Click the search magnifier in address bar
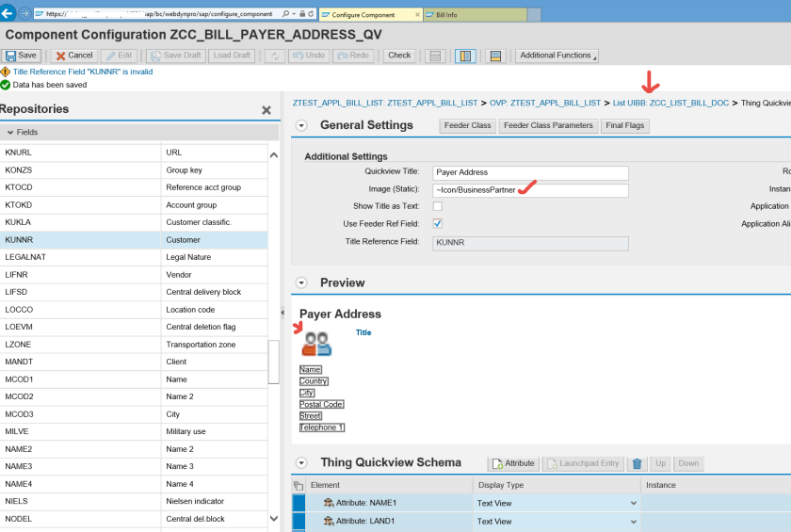This screenshot has width=791, height=532. click(x=285, y=13)
